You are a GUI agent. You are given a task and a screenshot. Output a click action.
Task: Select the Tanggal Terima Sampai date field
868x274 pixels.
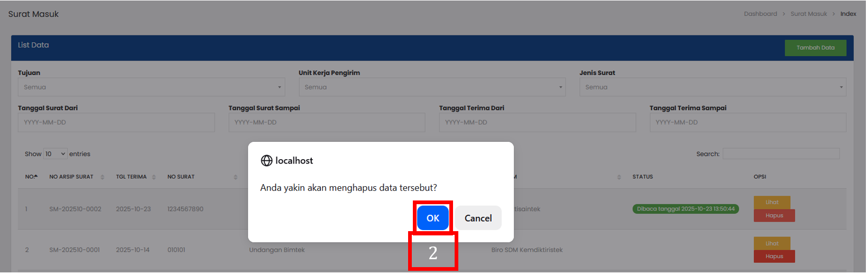(x=747, y=122)
